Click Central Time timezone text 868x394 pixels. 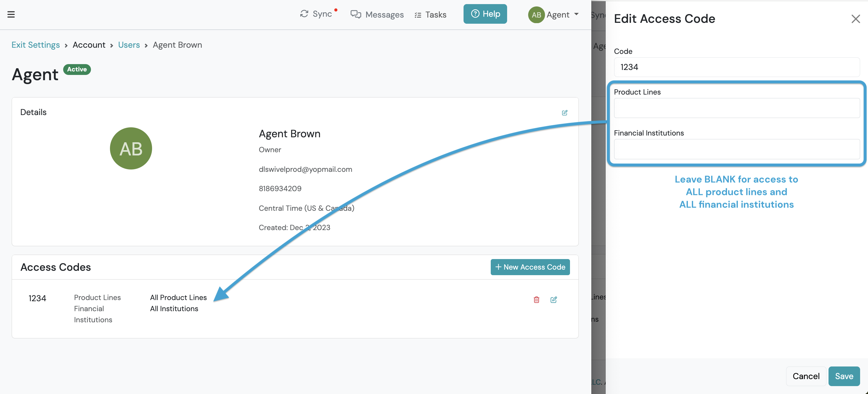click(306, 208)
